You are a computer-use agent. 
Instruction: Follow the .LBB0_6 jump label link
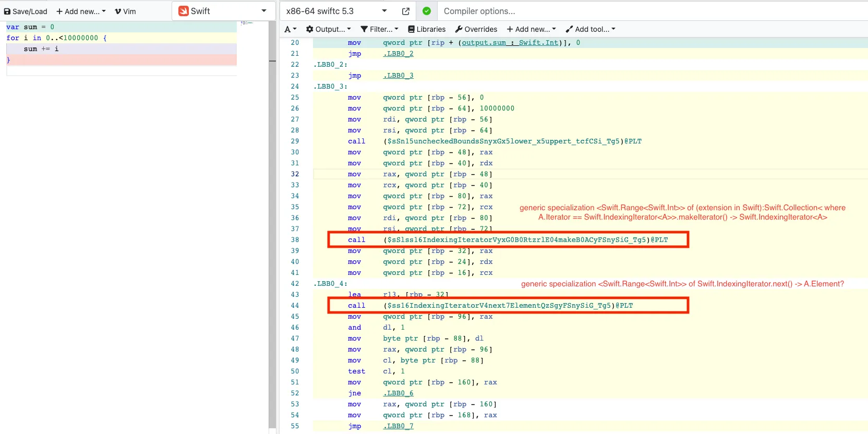coord(399,393)
